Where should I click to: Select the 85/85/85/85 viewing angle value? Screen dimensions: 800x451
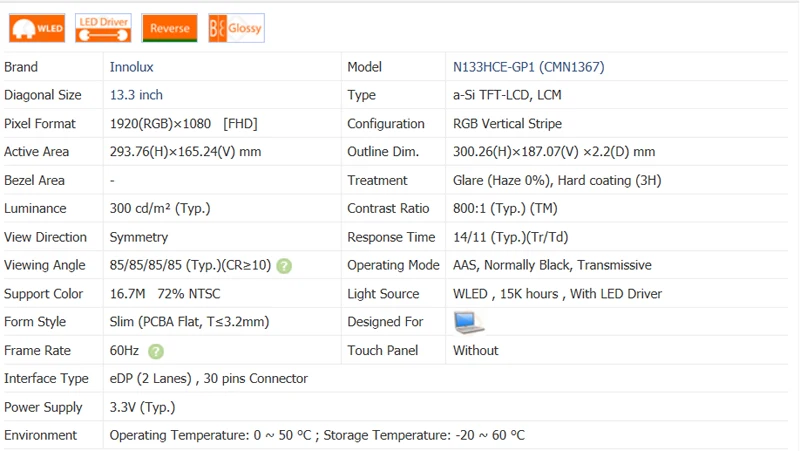(190, 265)
